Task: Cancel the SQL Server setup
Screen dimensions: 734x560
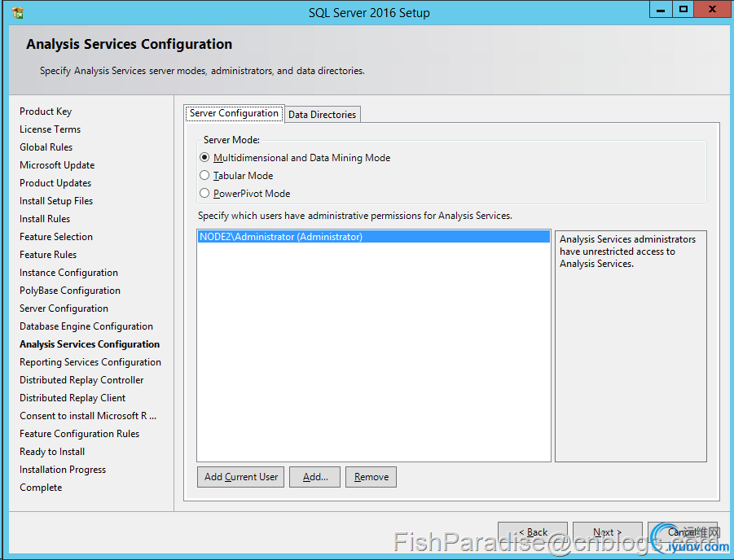Action: pyautogui.click(x=683, y=532)
